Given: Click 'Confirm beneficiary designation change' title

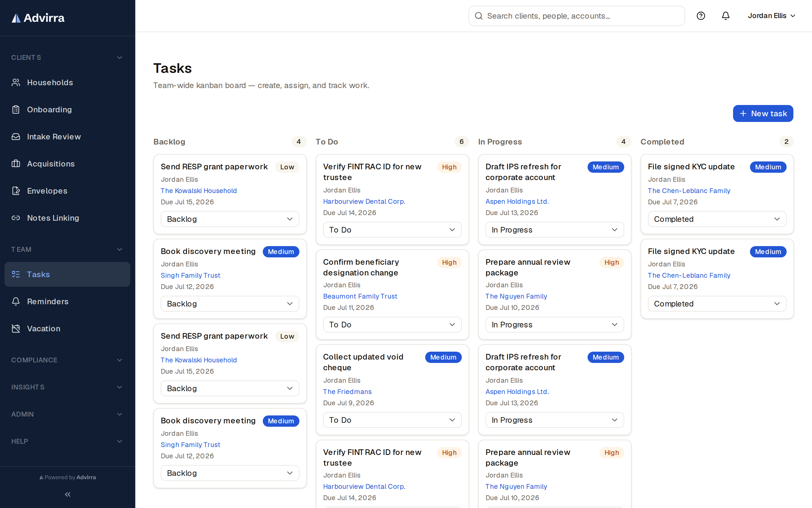Looking at the screenshot, I should pyautogui.click(x=361, y=268).
